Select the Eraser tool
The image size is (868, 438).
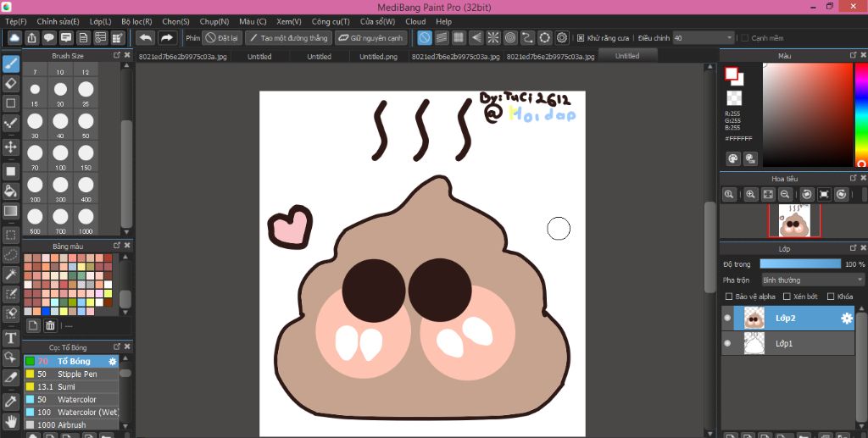coord(10,84)
